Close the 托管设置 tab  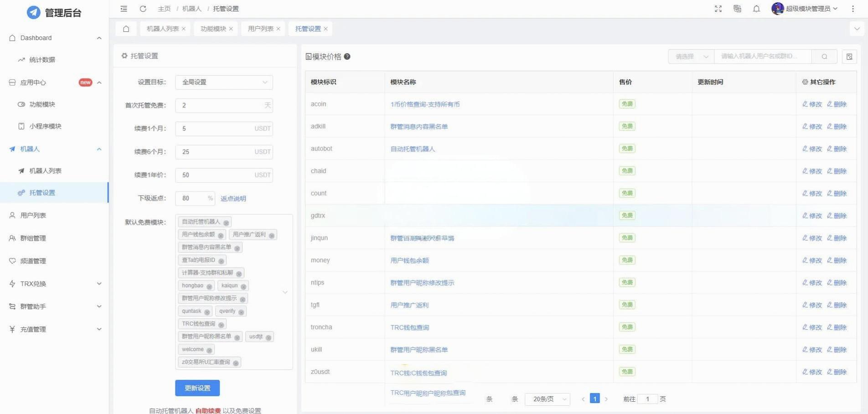[x=326, y=29]
